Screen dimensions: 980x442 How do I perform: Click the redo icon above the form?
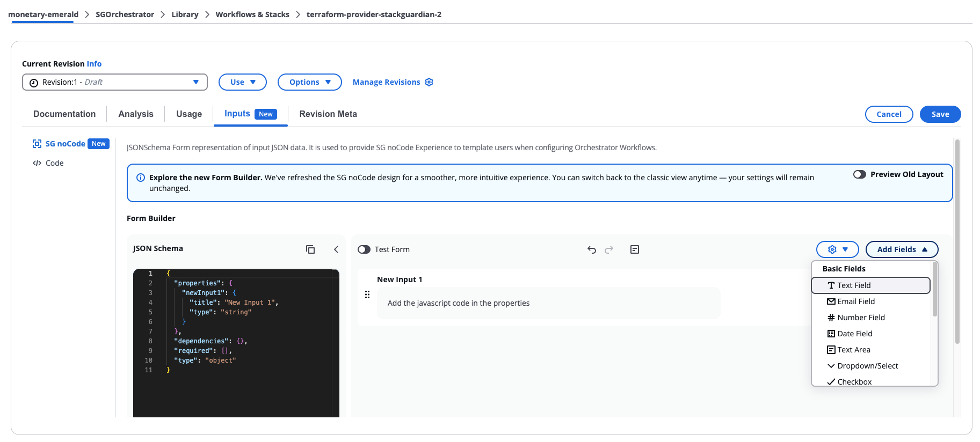tap(608, 249)
